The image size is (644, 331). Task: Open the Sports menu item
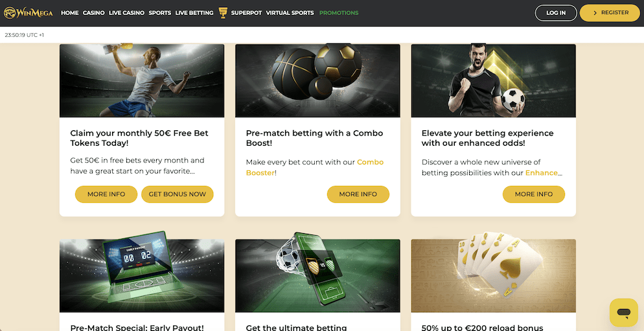pyautogui.click(x=160, y=13)
